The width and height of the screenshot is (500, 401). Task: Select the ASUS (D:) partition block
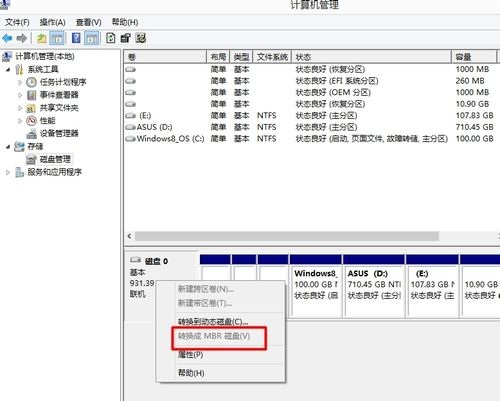(374, 286)
